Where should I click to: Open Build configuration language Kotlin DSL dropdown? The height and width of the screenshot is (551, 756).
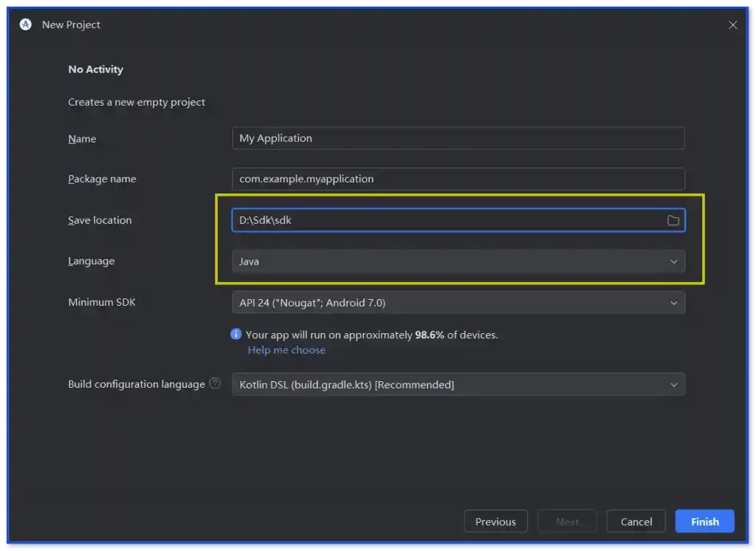pyautogui.click(x=458, y=385)
